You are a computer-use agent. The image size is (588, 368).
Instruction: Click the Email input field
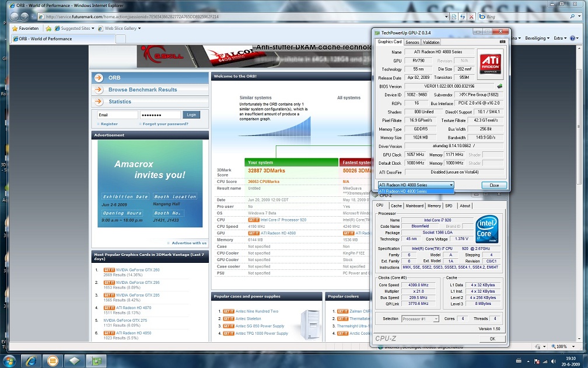pos(117,115)
